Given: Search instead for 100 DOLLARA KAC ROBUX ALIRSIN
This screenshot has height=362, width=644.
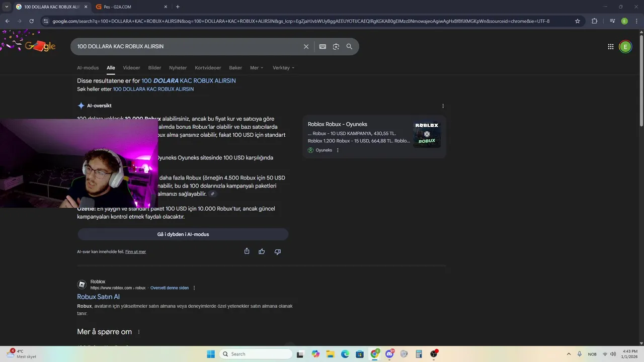Looking at the screenshot, I should 153,89.
